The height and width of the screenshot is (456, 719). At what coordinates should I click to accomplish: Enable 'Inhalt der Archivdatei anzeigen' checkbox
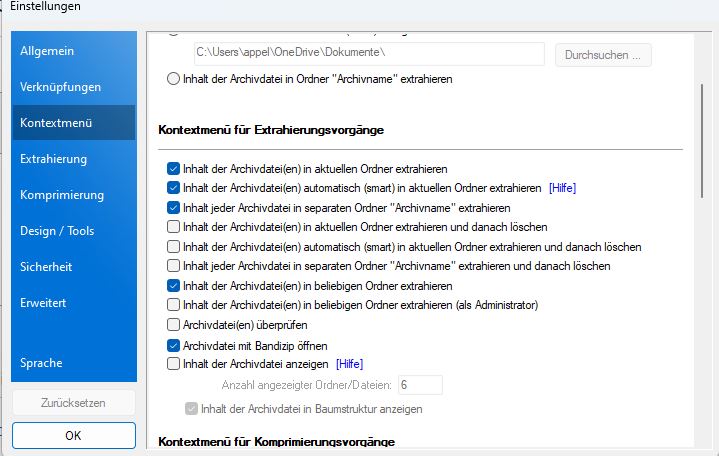[173, 364]
